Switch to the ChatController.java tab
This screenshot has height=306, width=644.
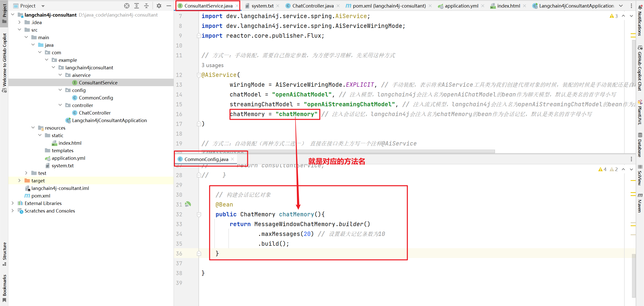coord(313,6)
